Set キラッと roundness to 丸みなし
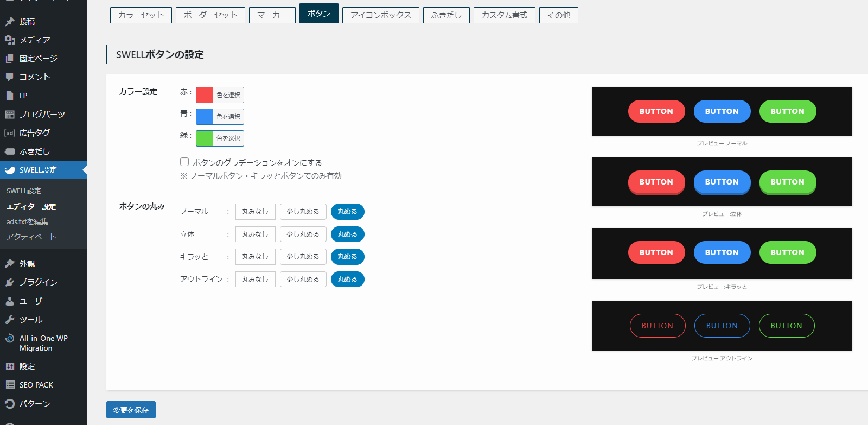 pyautogui.click(x=256, y=257)
